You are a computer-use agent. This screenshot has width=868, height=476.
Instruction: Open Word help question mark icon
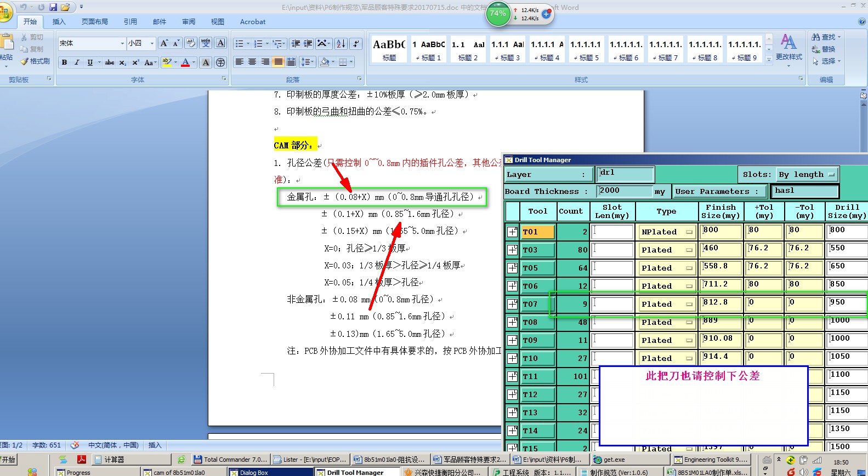click(861, 21)
